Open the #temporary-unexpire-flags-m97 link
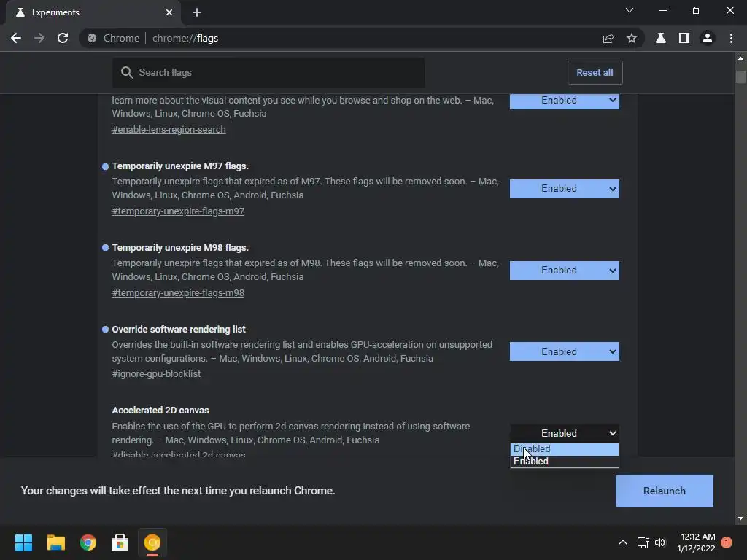The height and width of the screenshot is (560, 747). point(178,211)
